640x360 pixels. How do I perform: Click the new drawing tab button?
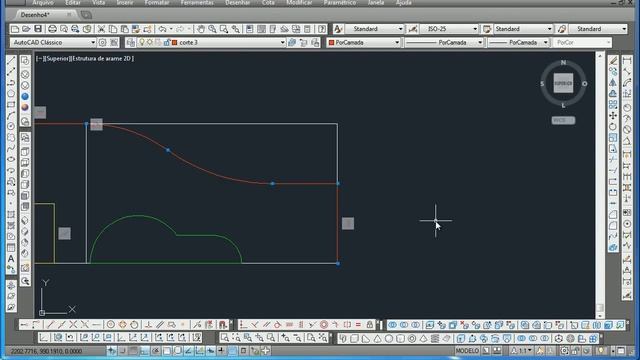(86, 15)
